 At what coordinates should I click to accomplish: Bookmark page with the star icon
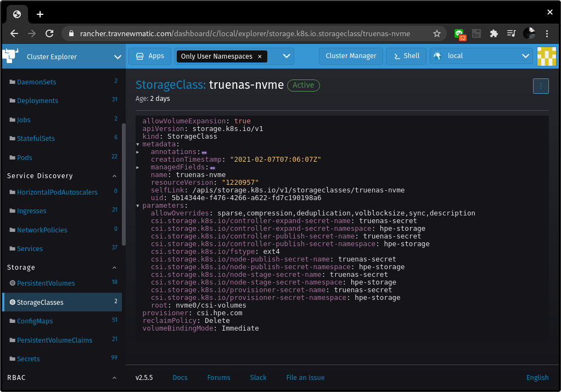point(437,33)
